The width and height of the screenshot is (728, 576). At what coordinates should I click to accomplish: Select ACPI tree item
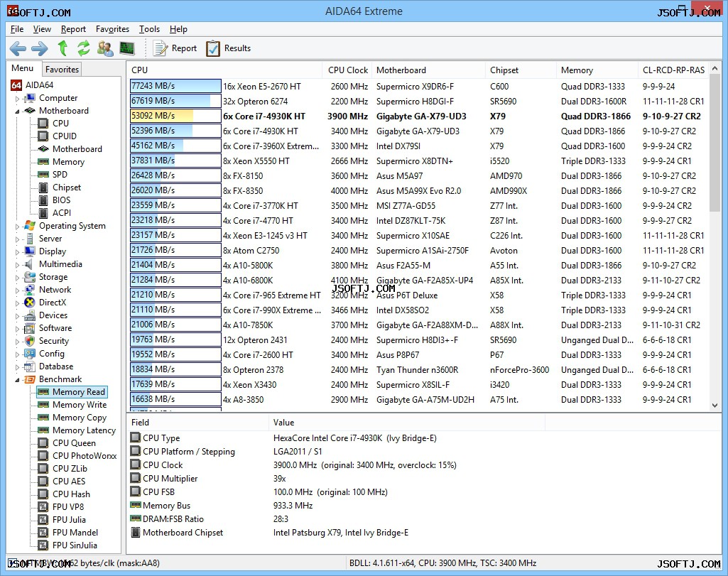tap(55, 213)
